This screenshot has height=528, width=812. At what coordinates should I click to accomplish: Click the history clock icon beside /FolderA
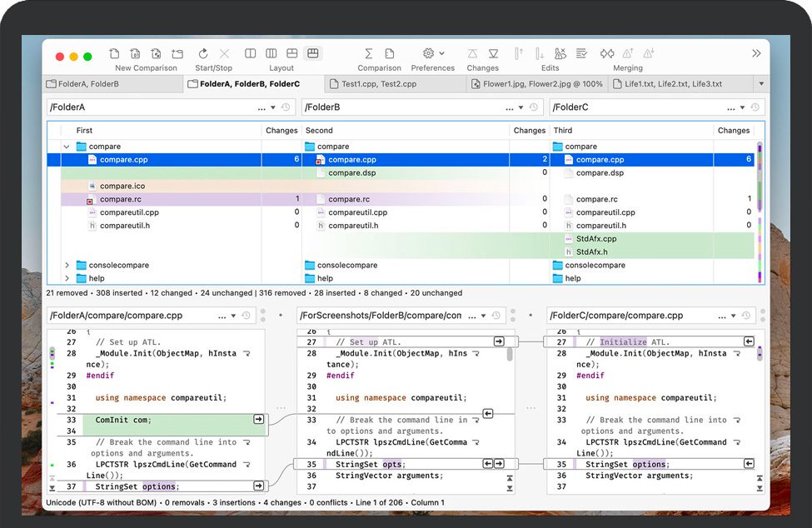click(x=286, y=107)
